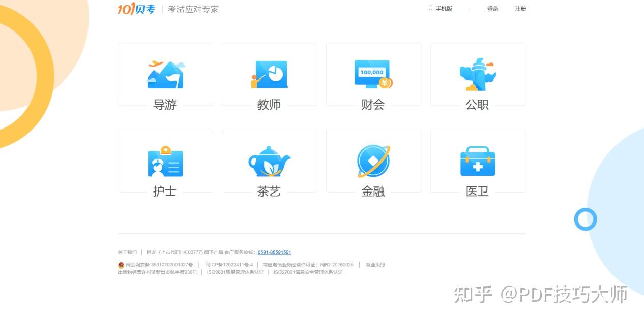Image resolution: width=644 pixels, height=320 pixels.
Task: Select the 金融 category label
Action: tap(373, 191)
